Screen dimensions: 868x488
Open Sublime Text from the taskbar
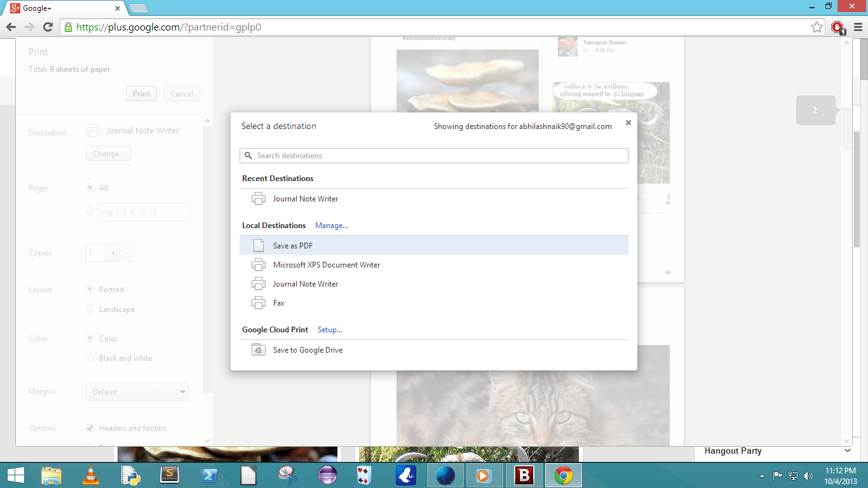[x=170, y=475]
